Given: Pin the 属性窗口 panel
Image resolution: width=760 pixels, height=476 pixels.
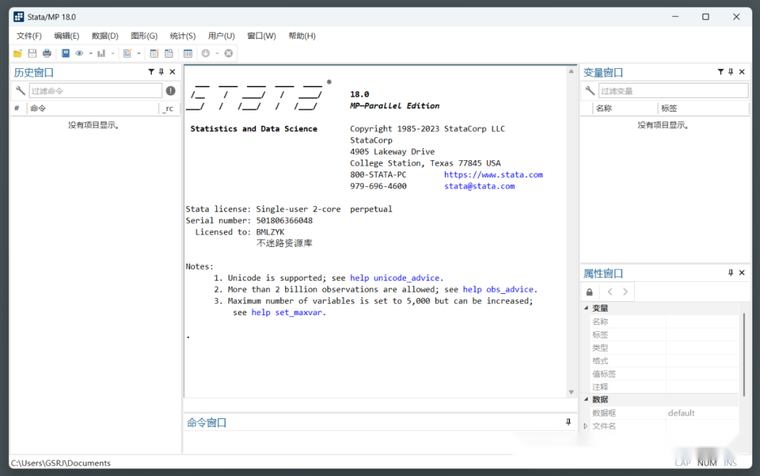Looking at the screenshot, I should click(x=731, y=272).
